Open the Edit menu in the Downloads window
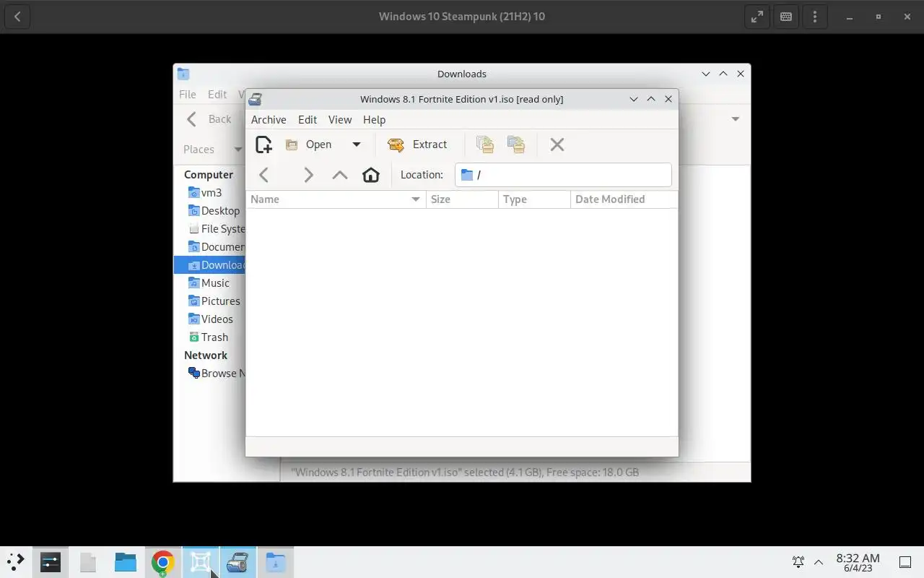 [x=217, y=94]
